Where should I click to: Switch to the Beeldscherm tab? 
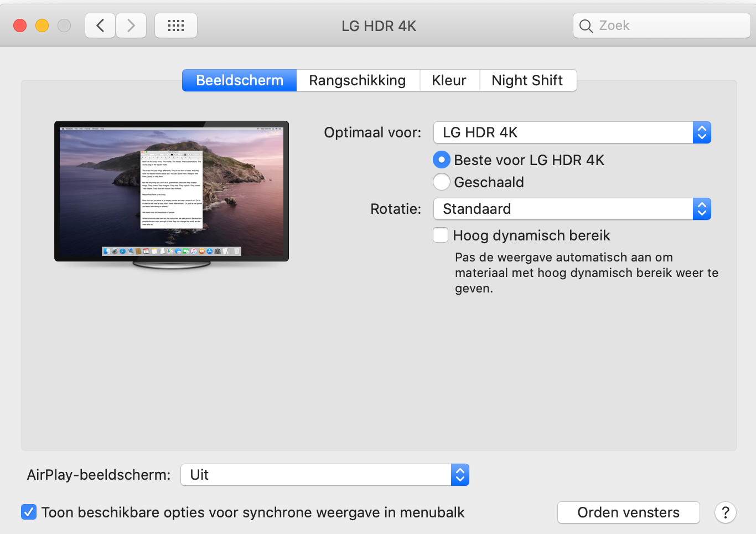(x=240, y=80)
